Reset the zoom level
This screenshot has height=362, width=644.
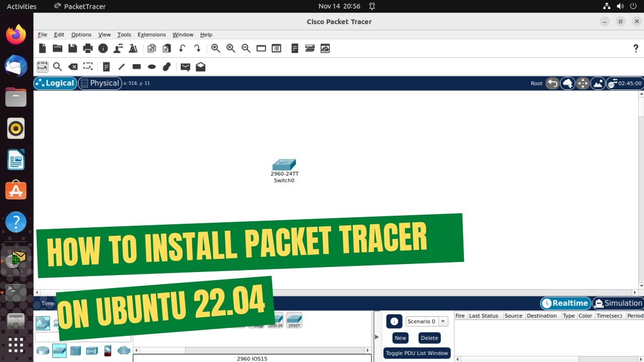tap(230, 48)
